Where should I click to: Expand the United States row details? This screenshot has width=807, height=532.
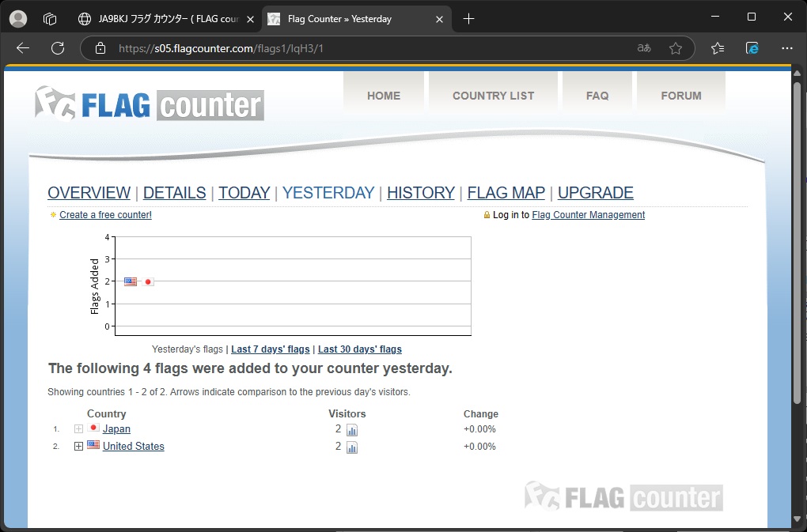(78, 446)
